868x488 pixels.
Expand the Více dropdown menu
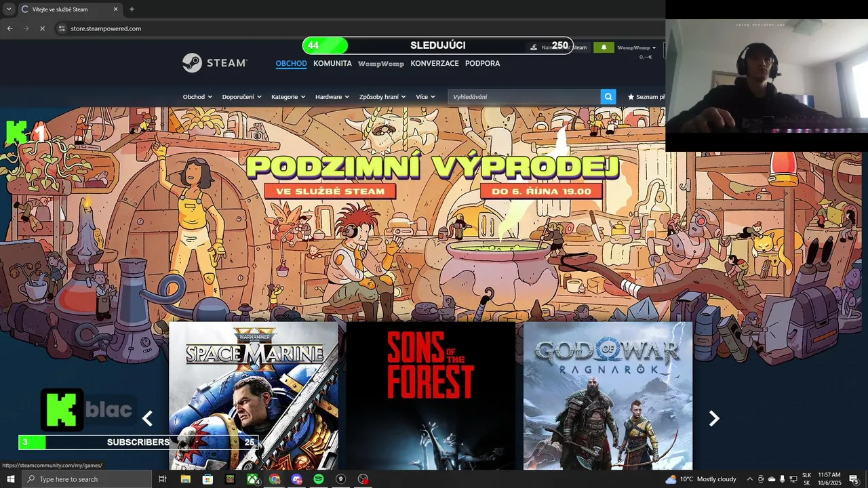425,97
